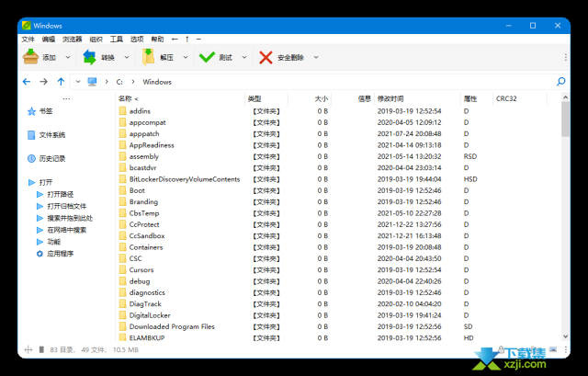588x376 pixels.
Task: Open the status bar three-dot menu
Action: [566, 349]
